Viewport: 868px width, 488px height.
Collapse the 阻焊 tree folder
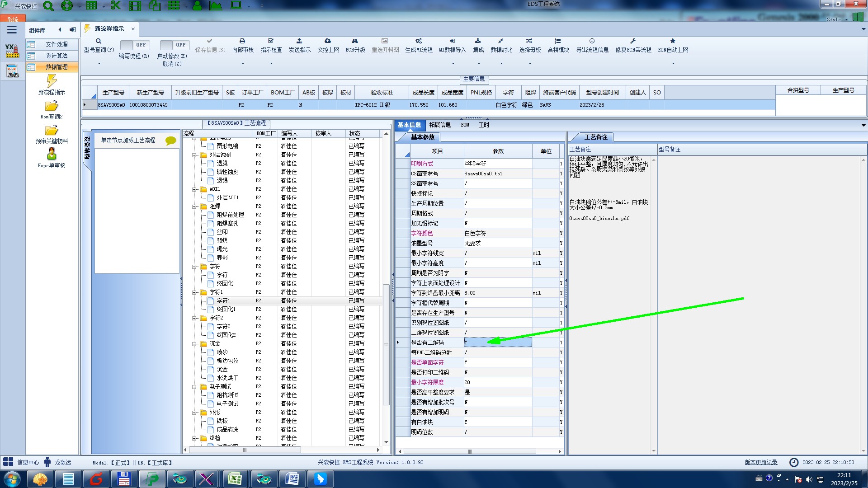point(195,206)
